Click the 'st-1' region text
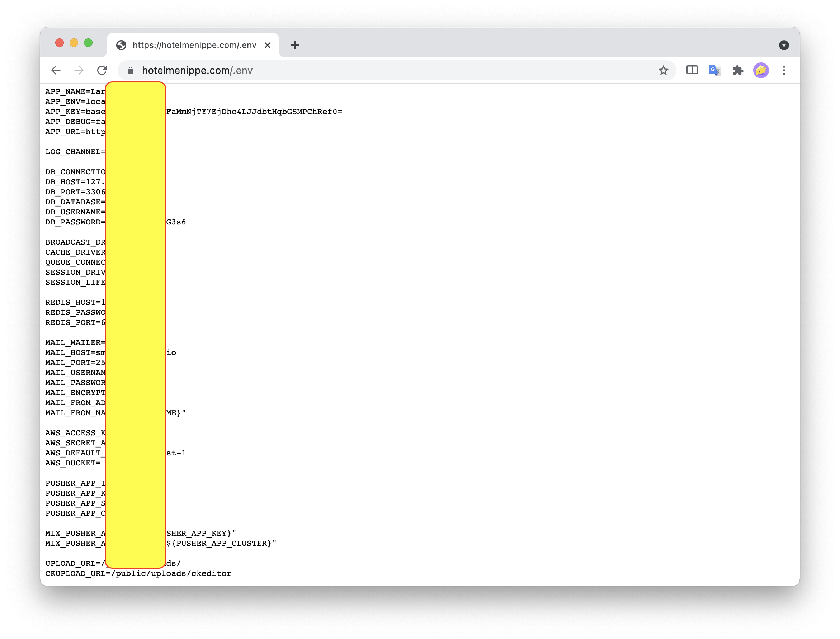The height and width of the screenshot is (639, 840). (176, 453)
